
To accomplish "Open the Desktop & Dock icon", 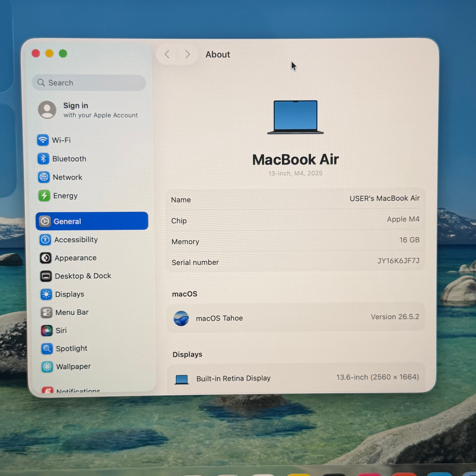I will (46, 276).
